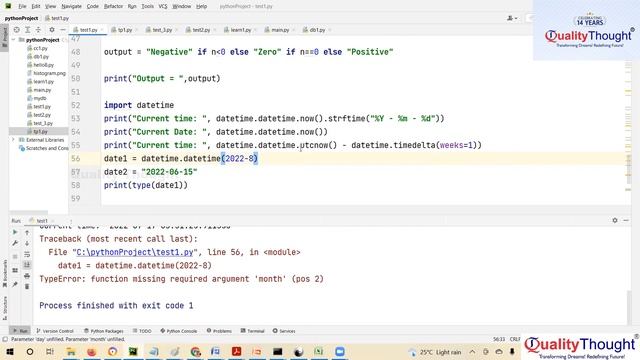Print the Run console output

point(27,276)
